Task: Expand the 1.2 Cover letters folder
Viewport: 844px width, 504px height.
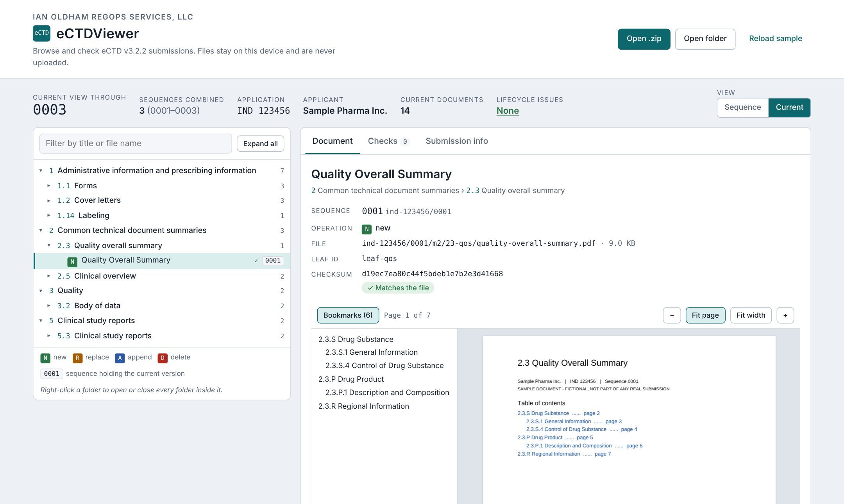Action: pos(49,200)
